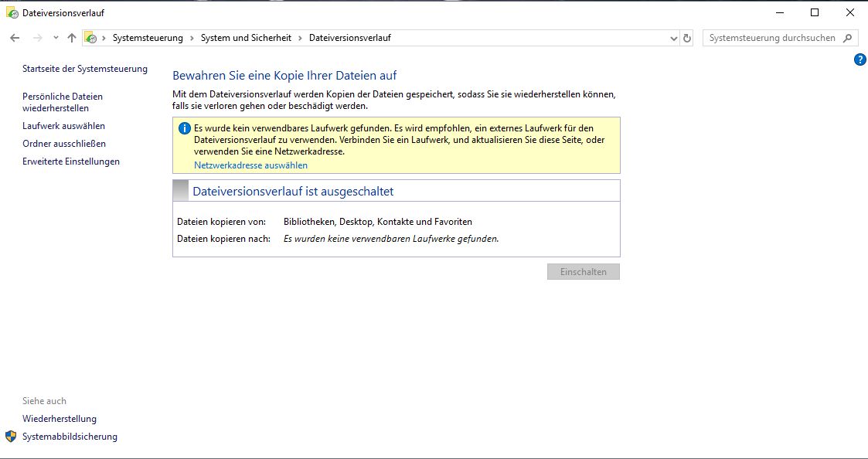
Task: Click the blue help question mark icon
Action: (859, 59)
